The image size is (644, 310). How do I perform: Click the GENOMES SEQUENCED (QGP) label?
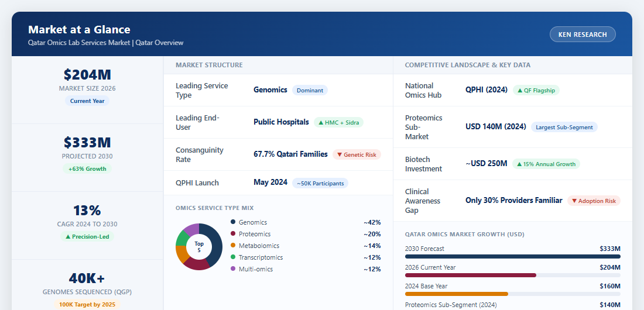(x=87, y=292)
